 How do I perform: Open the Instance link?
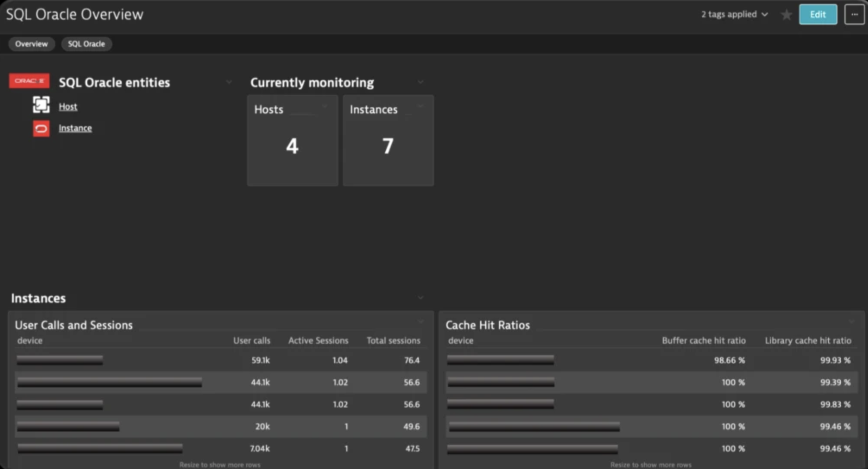pos(75,128)
